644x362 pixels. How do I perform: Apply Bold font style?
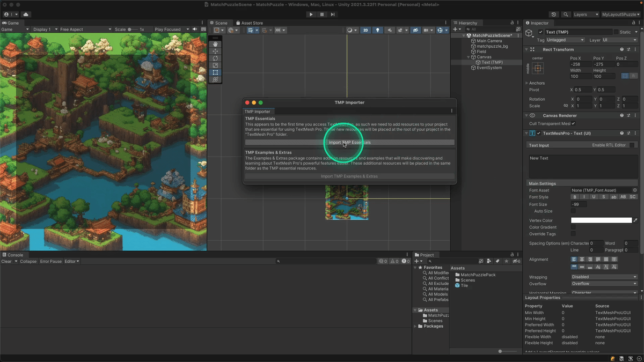[575, 197]
